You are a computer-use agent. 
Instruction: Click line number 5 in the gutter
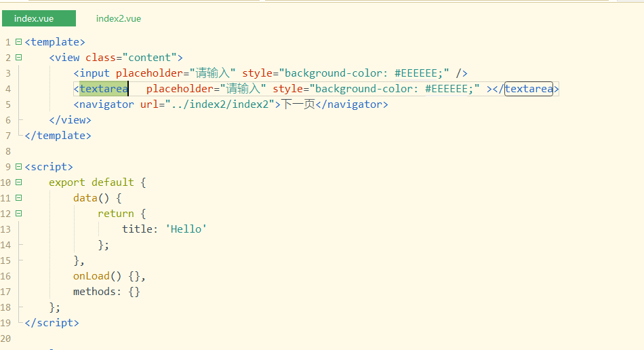point(7,104)
